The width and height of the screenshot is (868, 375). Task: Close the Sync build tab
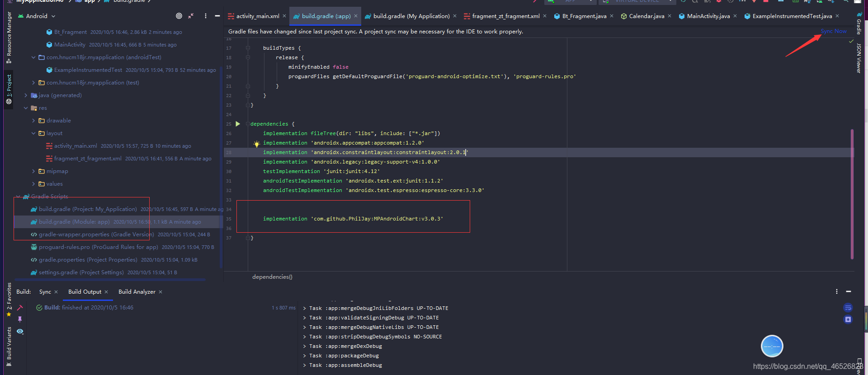[x=56, y=292]
